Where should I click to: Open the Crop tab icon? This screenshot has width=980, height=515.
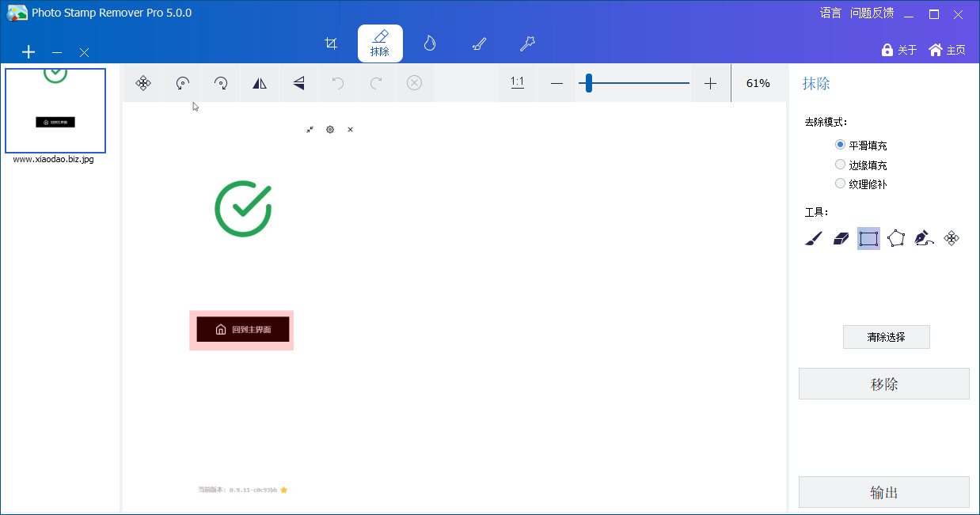pos(332,44)
